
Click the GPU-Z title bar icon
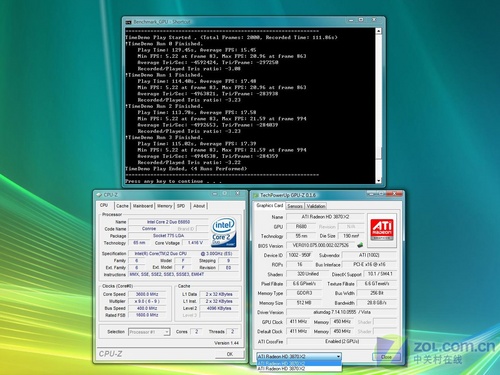coord(256,195)
